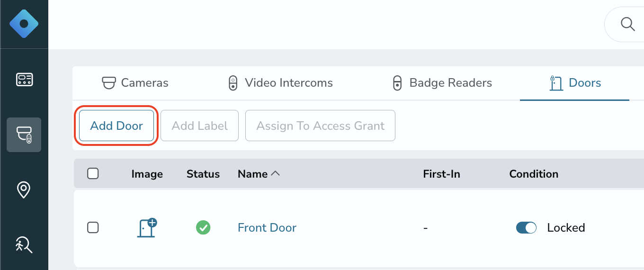Open the Front Door link
The width and height of the screenshot is (644, 270).
coord(267,228)
